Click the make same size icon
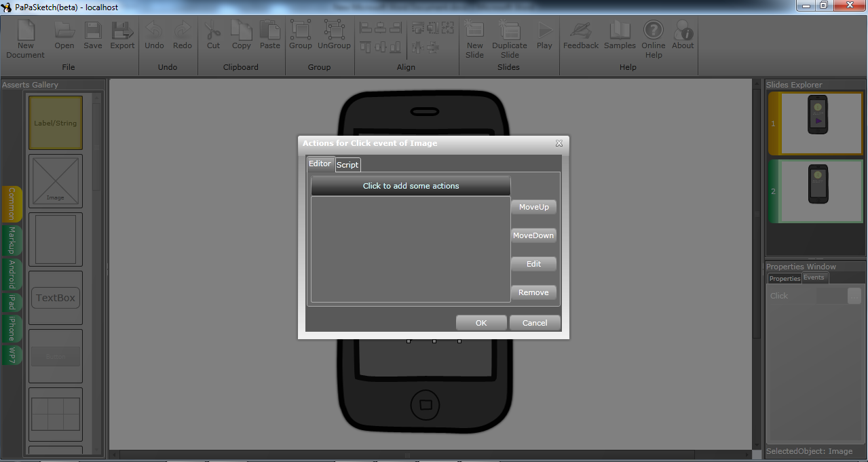 pos(448,28)
